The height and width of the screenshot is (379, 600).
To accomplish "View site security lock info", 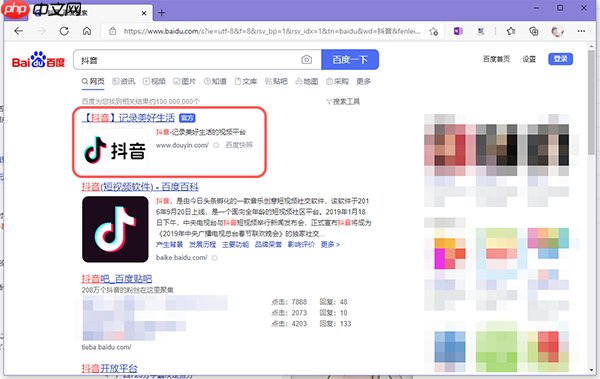I will point(112,31).
